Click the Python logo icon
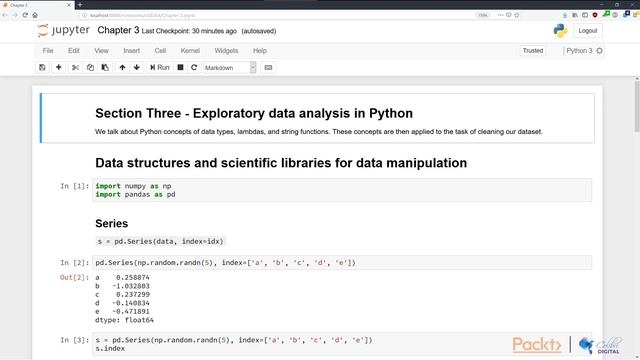 pos(560,31)
